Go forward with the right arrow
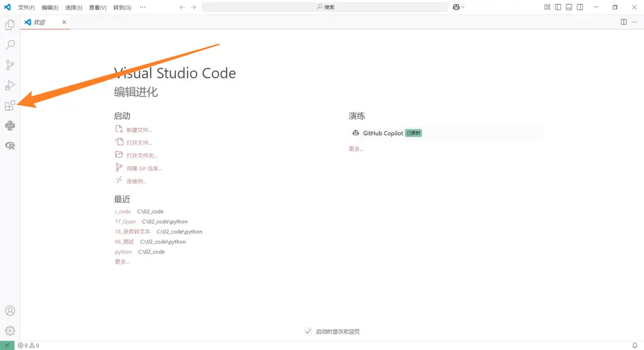 tap(193, 7)
